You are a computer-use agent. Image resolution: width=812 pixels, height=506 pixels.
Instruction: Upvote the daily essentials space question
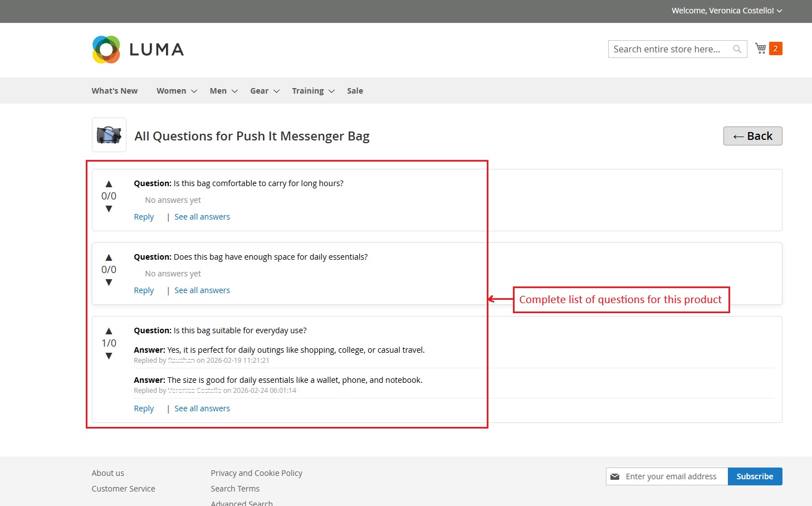point(109,257)
